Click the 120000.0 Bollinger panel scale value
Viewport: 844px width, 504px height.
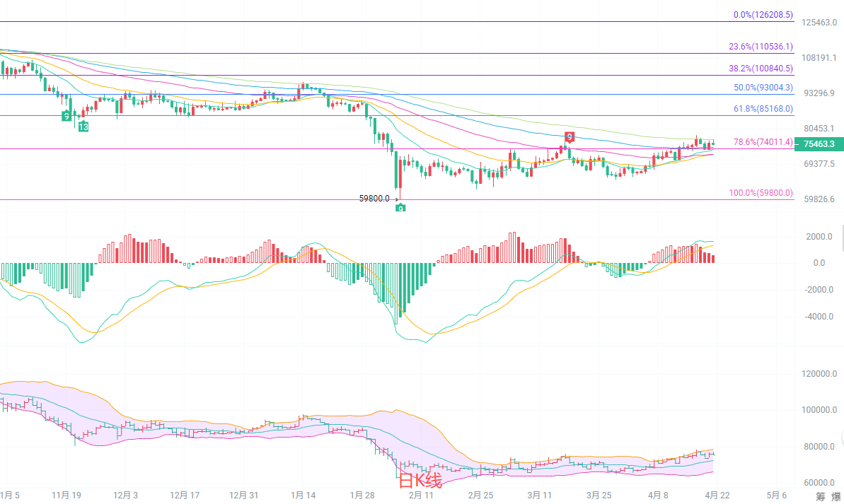pyautogui.click(x=821, y=374)
